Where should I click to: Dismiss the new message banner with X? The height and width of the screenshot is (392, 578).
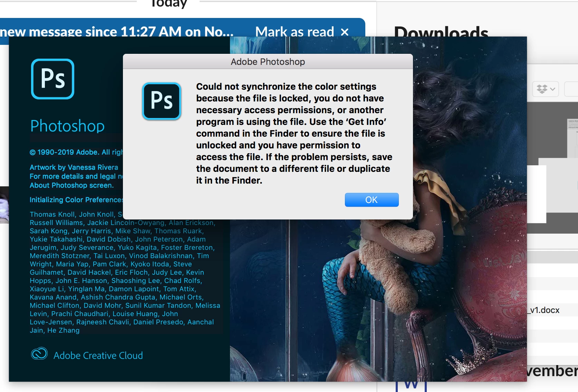[345, 32]
